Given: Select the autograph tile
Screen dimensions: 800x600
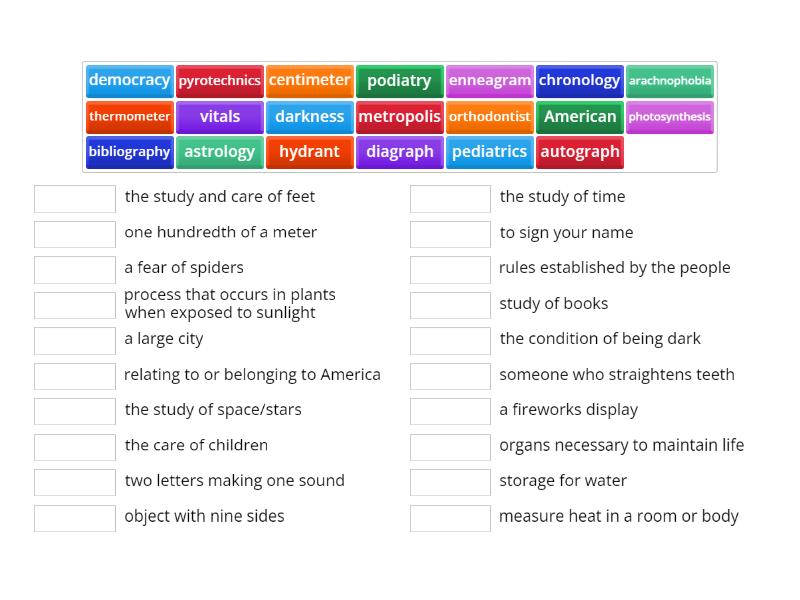Looking at the screenshot, I should pos(580,152).
